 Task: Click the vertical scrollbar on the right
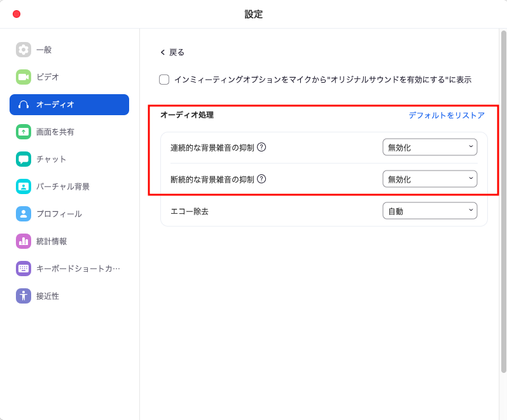(503, 202)
